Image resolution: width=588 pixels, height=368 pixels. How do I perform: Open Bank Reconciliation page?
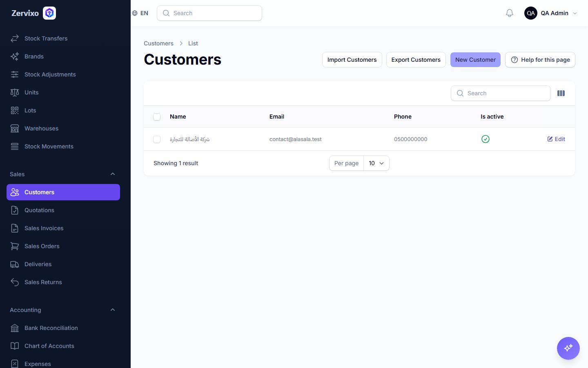(63, 328)
